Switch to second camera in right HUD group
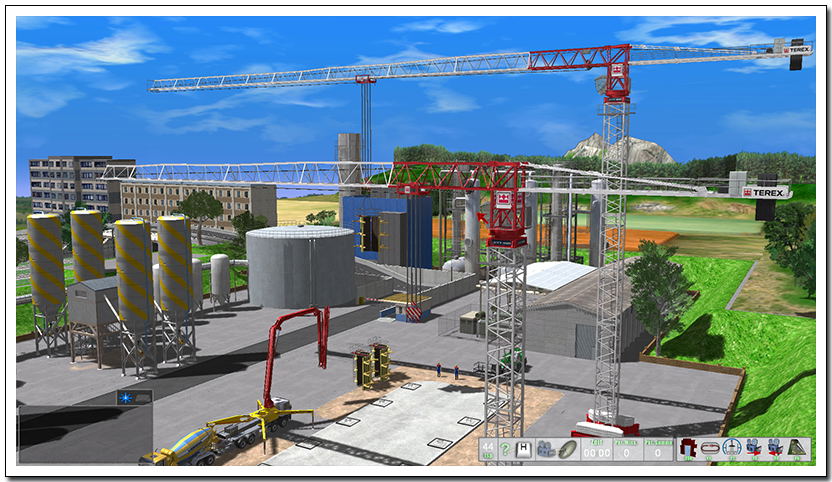The image size is (832, 482). 776,450
